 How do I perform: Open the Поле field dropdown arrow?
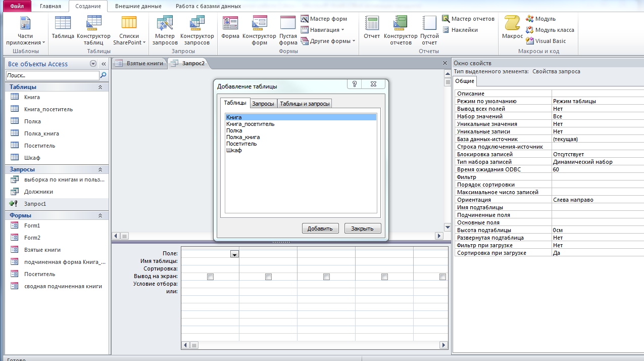[x=234, y=254]
